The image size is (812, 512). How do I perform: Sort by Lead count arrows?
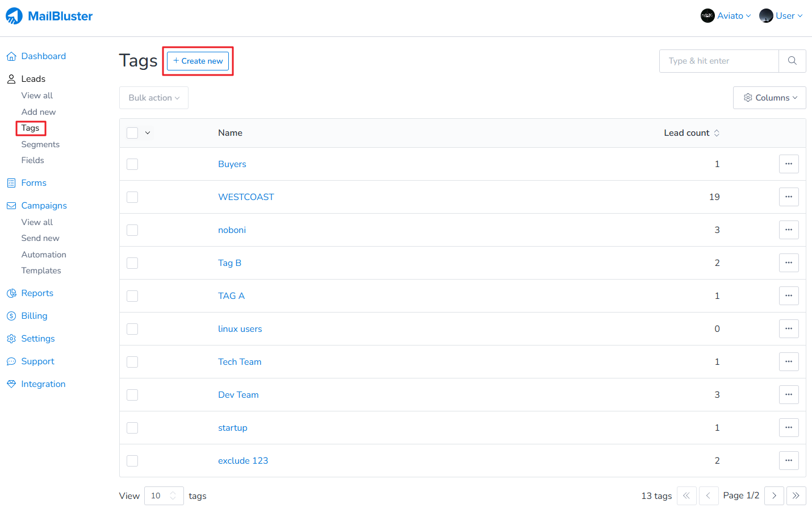click(717, 133)
